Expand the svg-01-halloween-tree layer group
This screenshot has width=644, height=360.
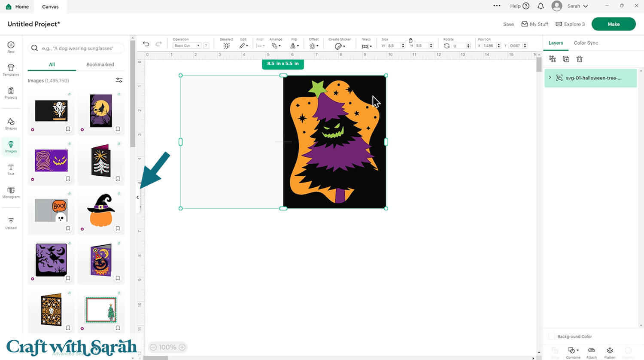tap(550, 78)
